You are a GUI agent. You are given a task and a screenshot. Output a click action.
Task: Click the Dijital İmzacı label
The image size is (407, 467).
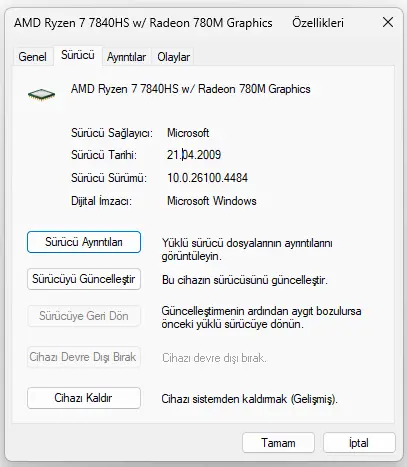[x=101, y=201]
